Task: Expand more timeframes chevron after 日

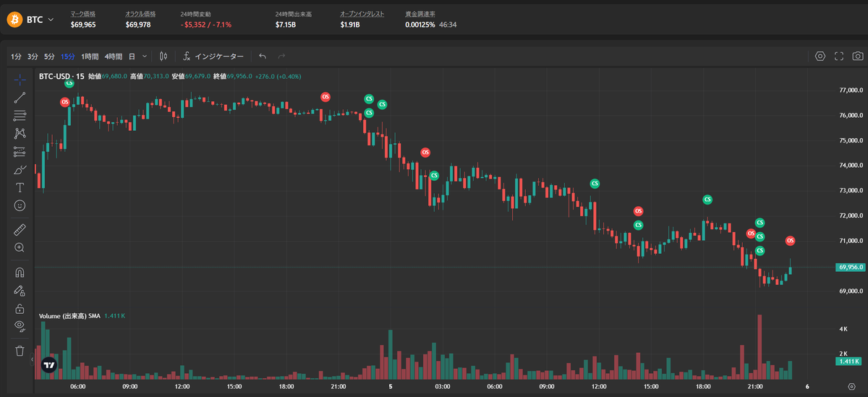Action: point(145,56)
